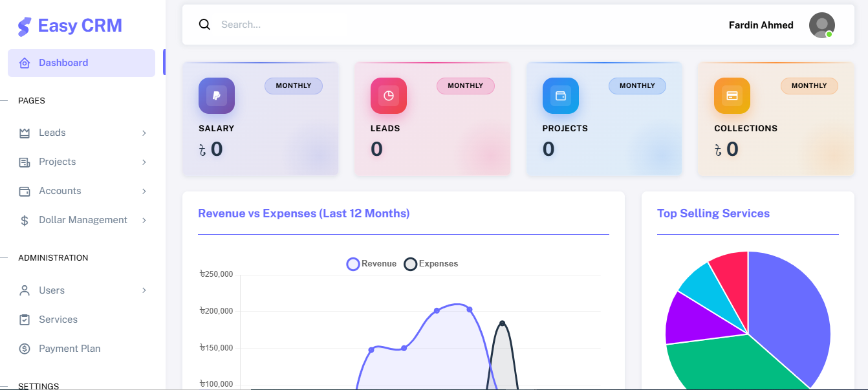Click the Dollar Management dollar icon
This screenshot has height=390, width=868.
23,219
